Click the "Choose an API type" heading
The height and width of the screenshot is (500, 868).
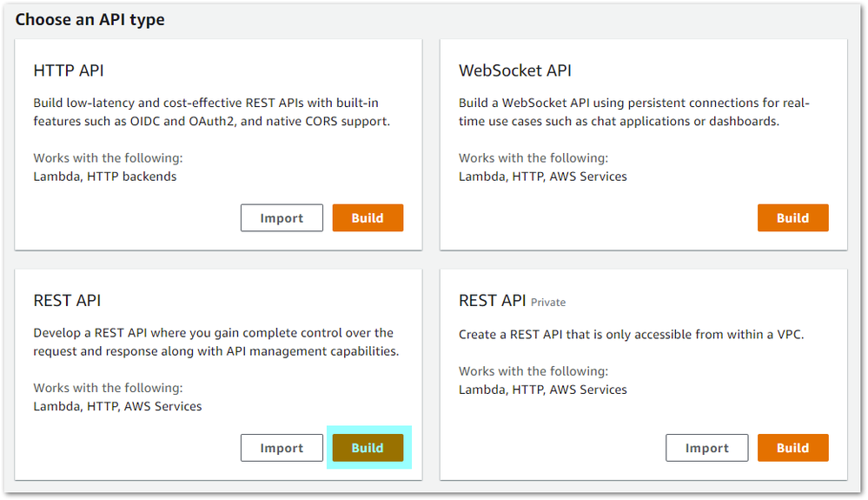coord(89,20)
